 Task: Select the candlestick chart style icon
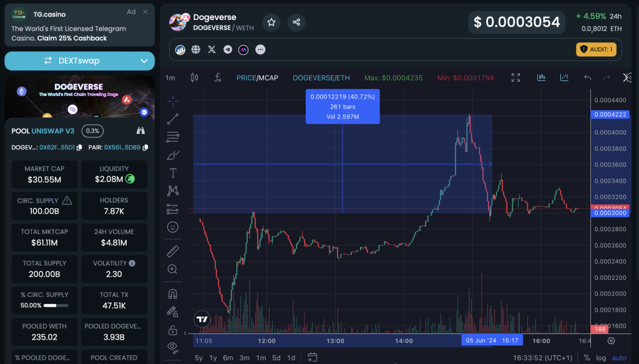[x=195, y=77]
